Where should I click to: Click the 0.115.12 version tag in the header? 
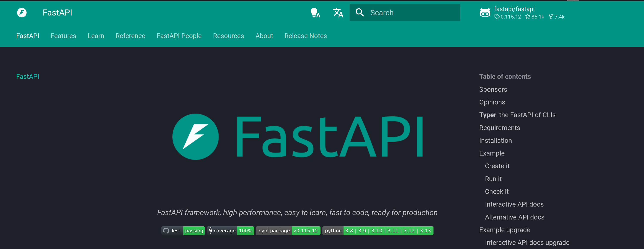point(508,17)
